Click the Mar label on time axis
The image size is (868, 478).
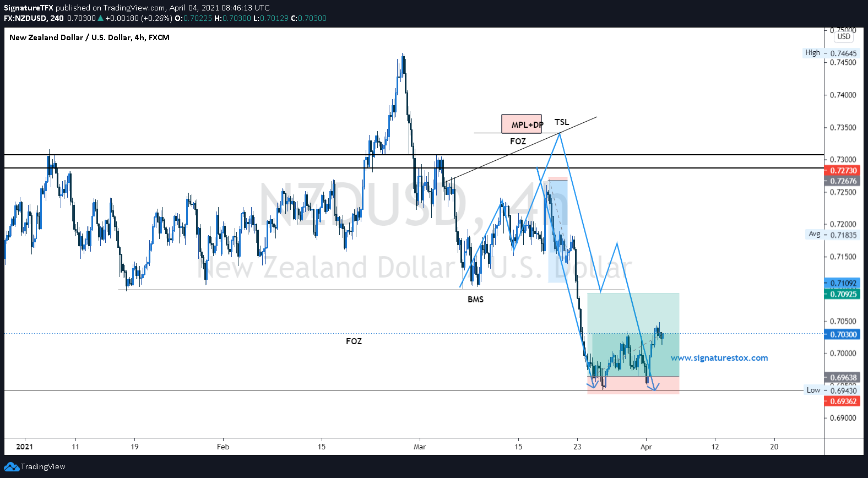[420, 447]
